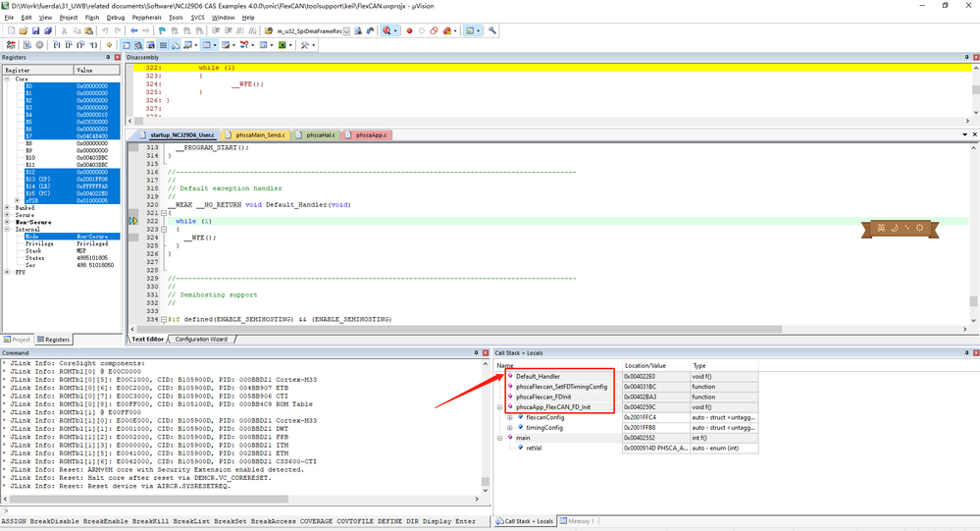Collapse code fold at line 321
Viewport: 980px width, 531px height.
click(x=164, y=213)
